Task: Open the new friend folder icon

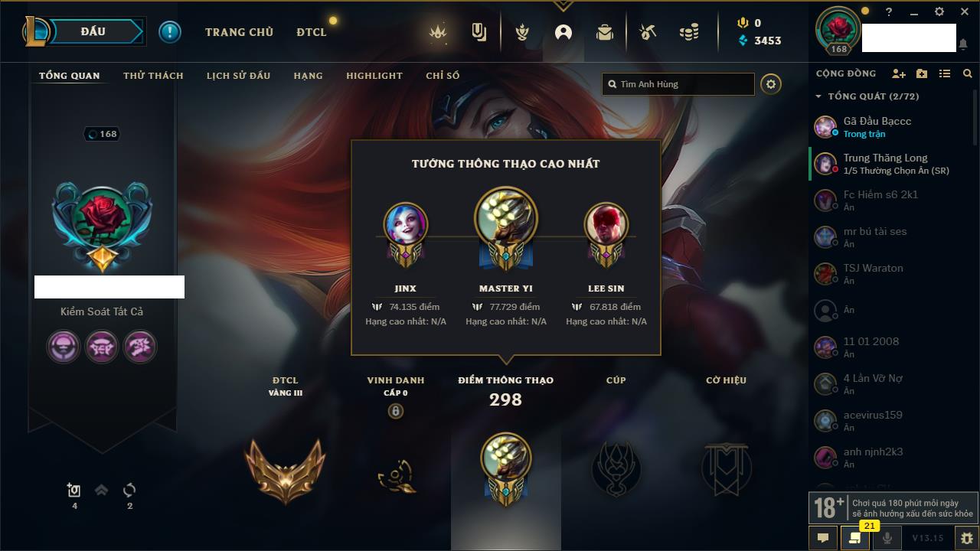Action: click(x=922, y=73)
